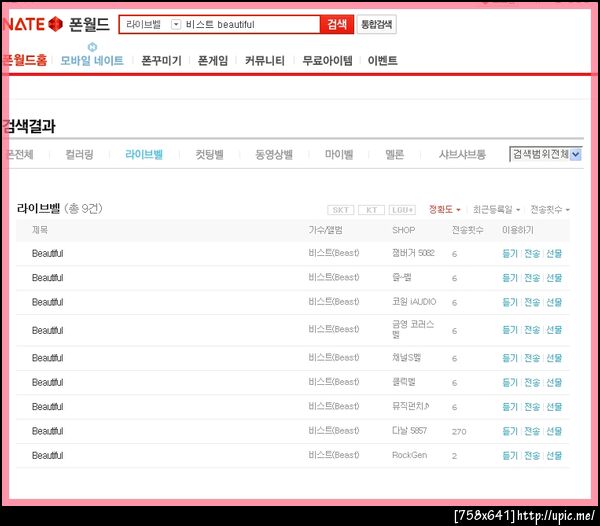This screenshot has width=600, height=526.
Task: Click the 제목 column header
Action: (x=40, y=230)
